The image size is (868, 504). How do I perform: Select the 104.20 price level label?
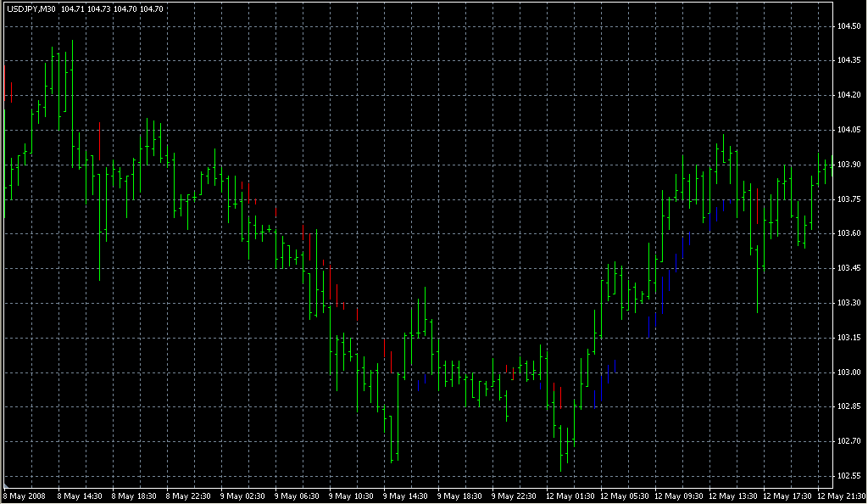pyautogui.click(x=849, y=95)
